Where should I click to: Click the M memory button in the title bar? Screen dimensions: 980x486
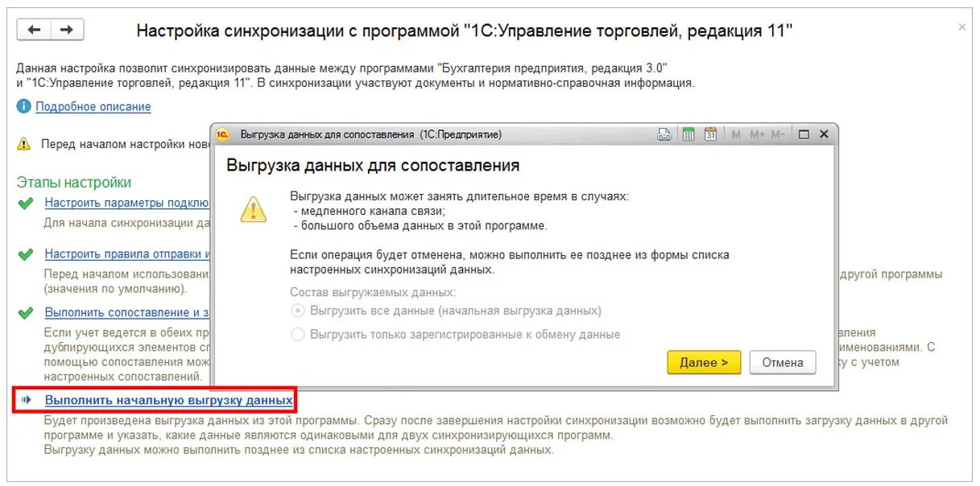click(x=736, y=134)
